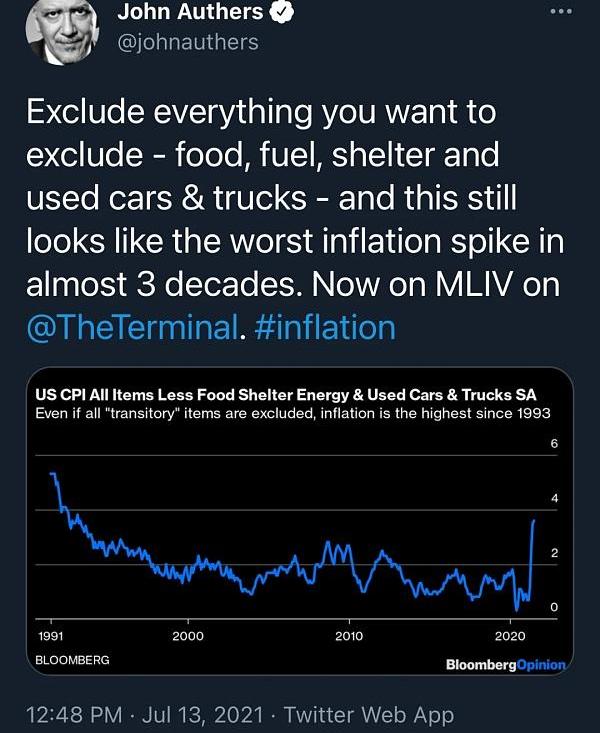Open the 12:48 PM Jul 13, 2021 timestamp
Image resolution: width=600 pixels, height=733 pixels.
click(145, 715)
